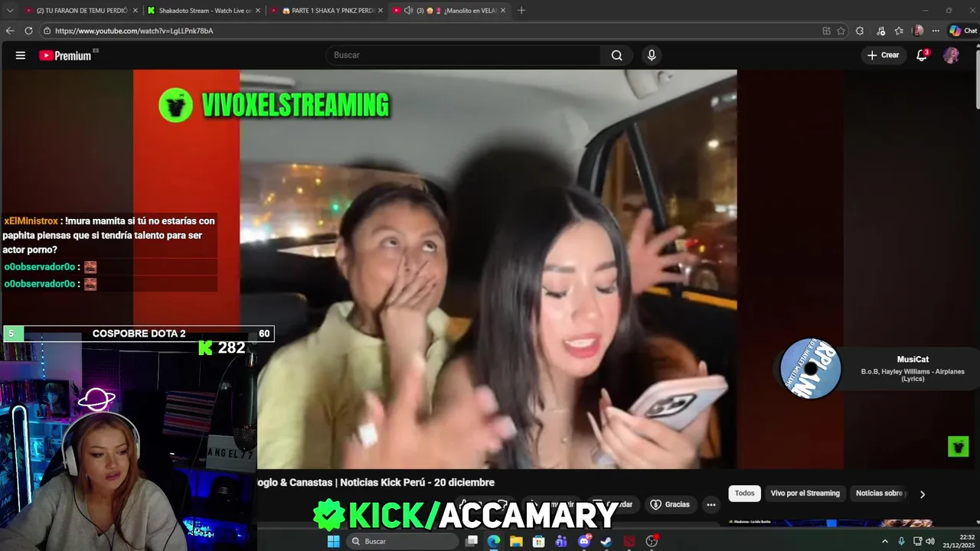The height and width of the screenshot is (551, 980).
Task: Open the system tray volume control
Action: click(x=930, y=541)
